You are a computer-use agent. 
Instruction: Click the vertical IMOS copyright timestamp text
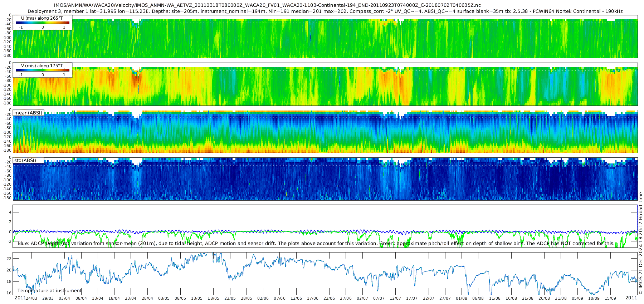[x=640, y=243]
